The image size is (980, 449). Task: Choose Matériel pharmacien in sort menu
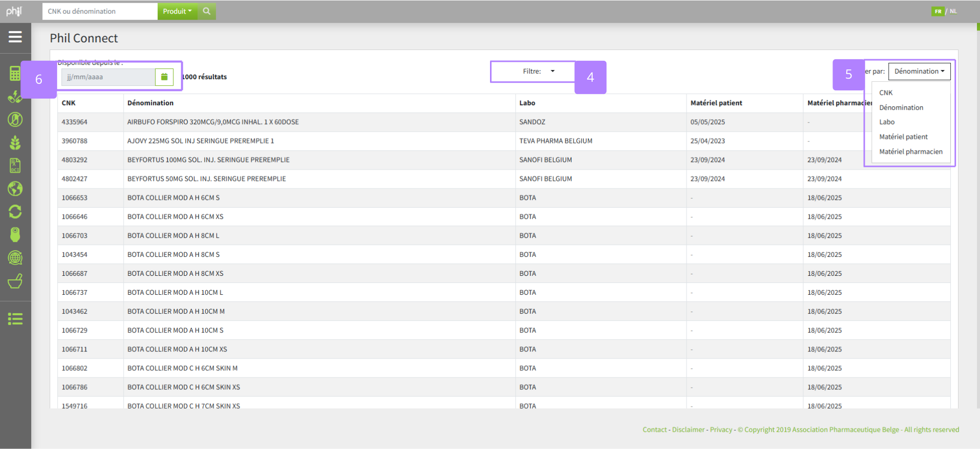[x=911, y=152]
